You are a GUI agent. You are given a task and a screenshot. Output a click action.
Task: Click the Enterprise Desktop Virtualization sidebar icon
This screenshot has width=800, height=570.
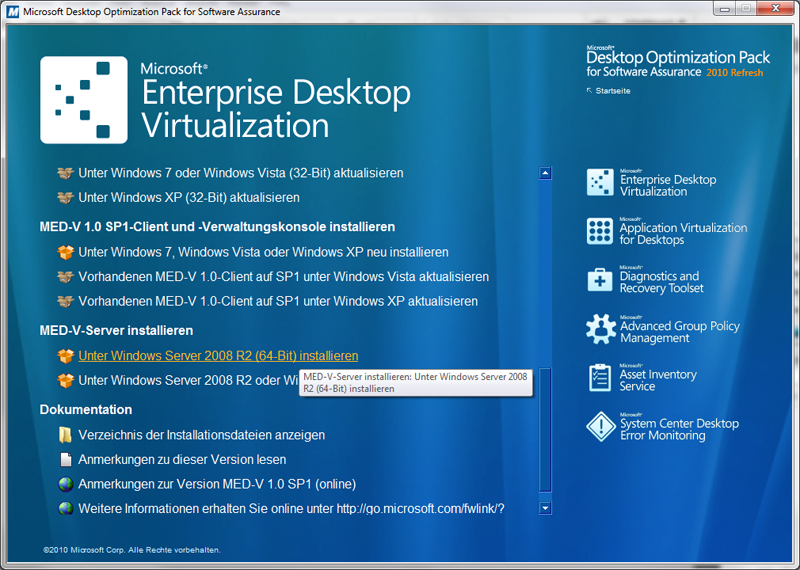click(x=600, y=184)
